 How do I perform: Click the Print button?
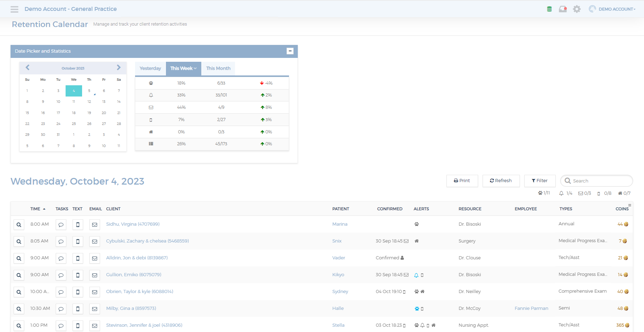(x=462, y=181)
